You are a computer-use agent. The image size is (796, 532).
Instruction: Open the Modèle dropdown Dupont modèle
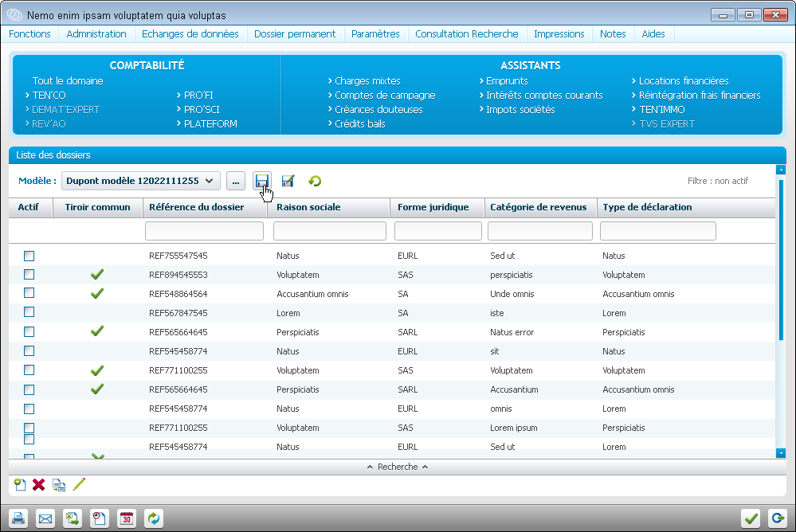click(140, 181)
